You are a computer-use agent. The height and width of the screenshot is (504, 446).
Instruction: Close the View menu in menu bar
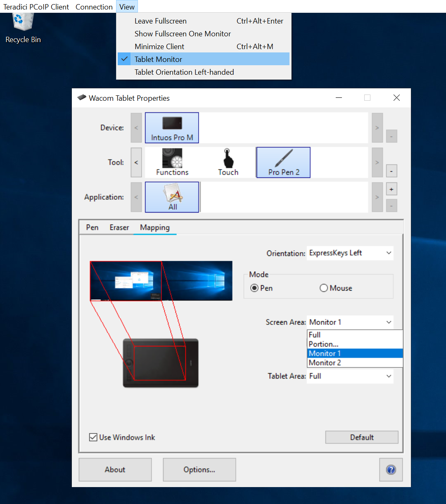pyautogui.click(x=127, y=7)
